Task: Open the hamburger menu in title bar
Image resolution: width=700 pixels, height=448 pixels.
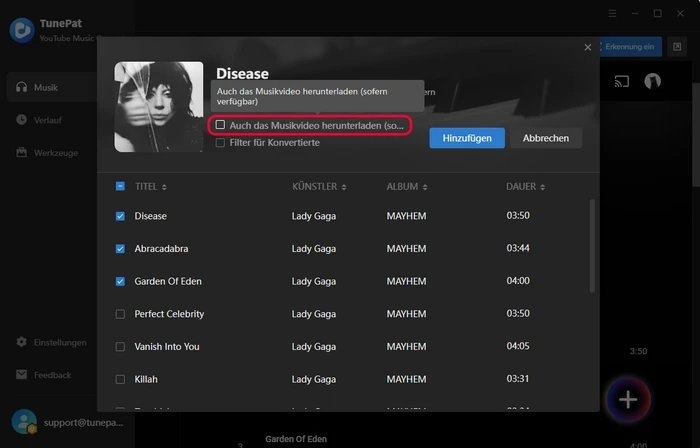Action: (x=612, y=13)
